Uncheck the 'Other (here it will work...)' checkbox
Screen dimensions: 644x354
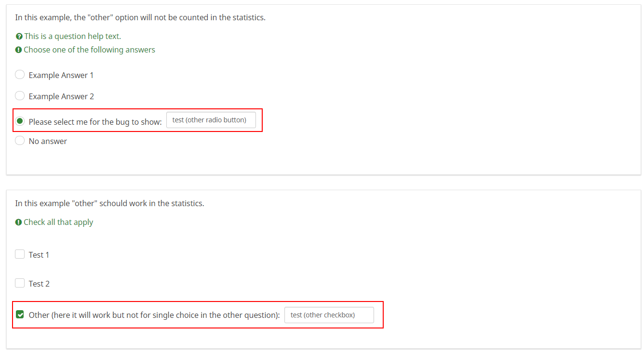click(x=20, y=315)
